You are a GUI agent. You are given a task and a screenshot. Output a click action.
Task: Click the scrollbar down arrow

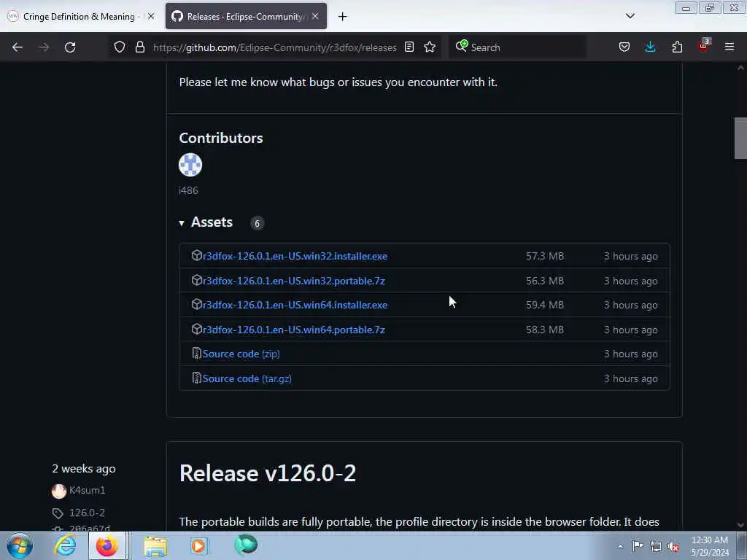tap(740, 525)
